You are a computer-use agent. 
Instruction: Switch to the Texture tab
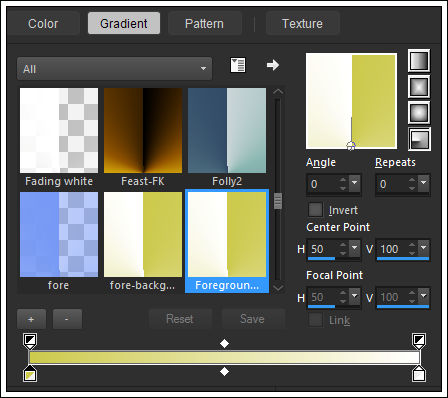[x=302, y=23]
